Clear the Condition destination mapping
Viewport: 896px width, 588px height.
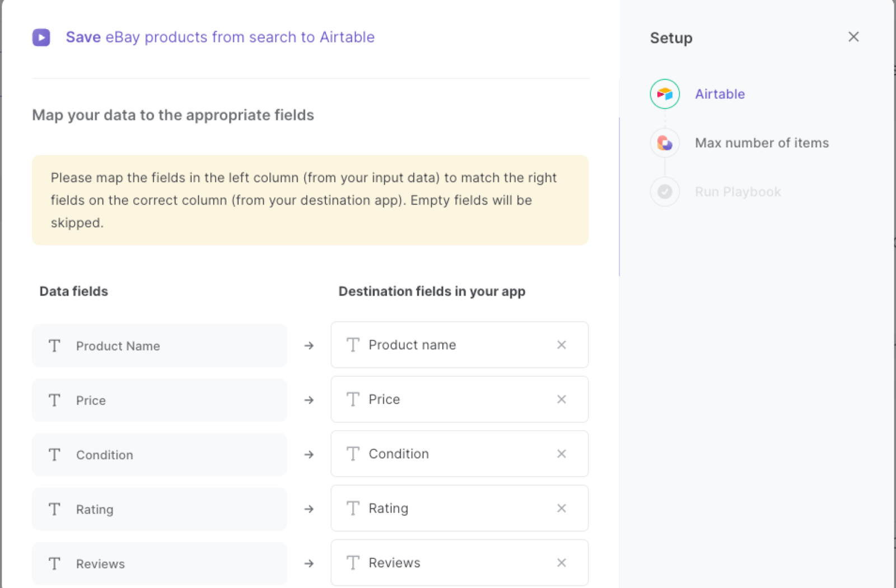pyautogui.click(x=562, y=454)
